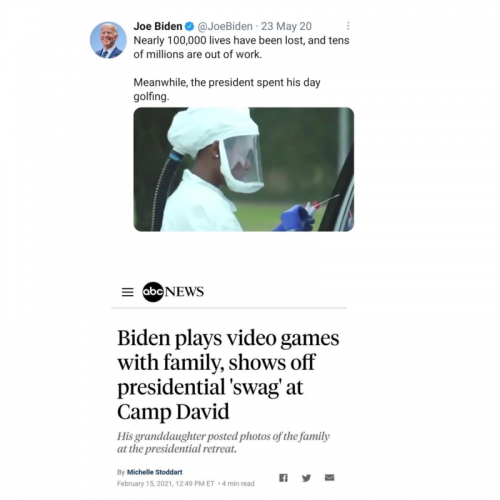This screenshot has height=500, width=500.
Task: Share the article via email icon
Action: coord(329,478)
